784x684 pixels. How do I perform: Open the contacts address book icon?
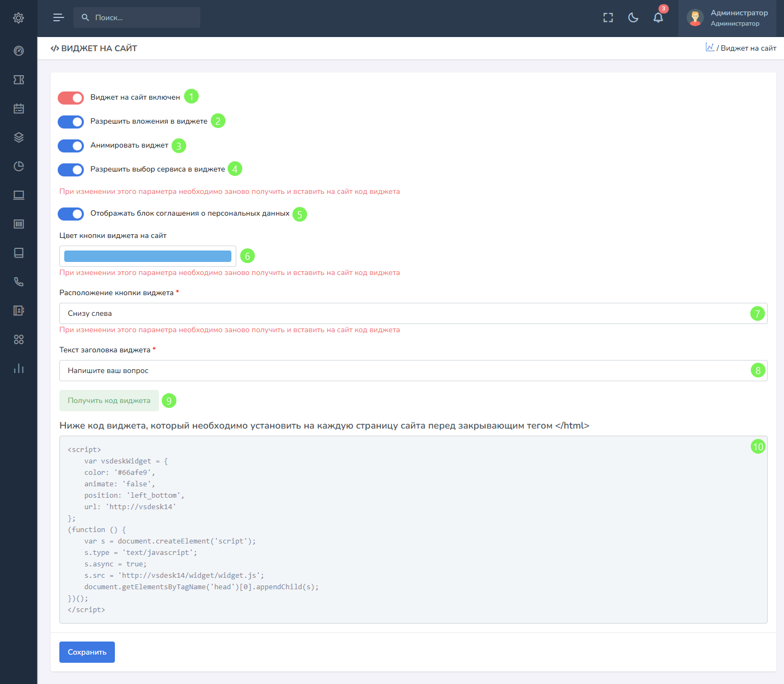pyautogui.click(x=19, y=311)
